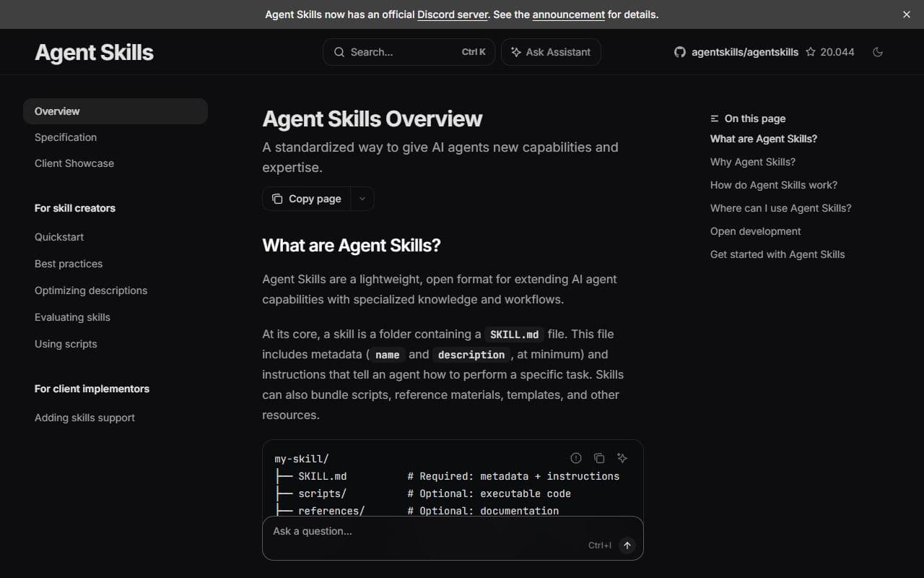
Task: Open the Search box
Action: coord(409,52)
